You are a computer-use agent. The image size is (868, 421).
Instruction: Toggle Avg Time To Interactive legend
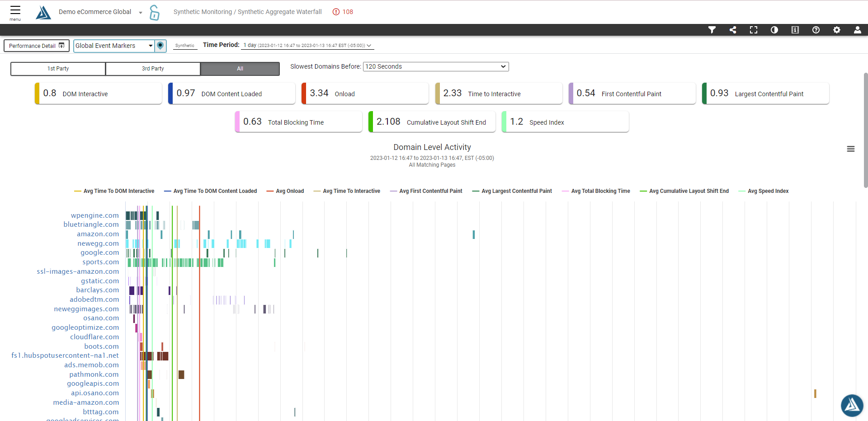click(347, 191)
